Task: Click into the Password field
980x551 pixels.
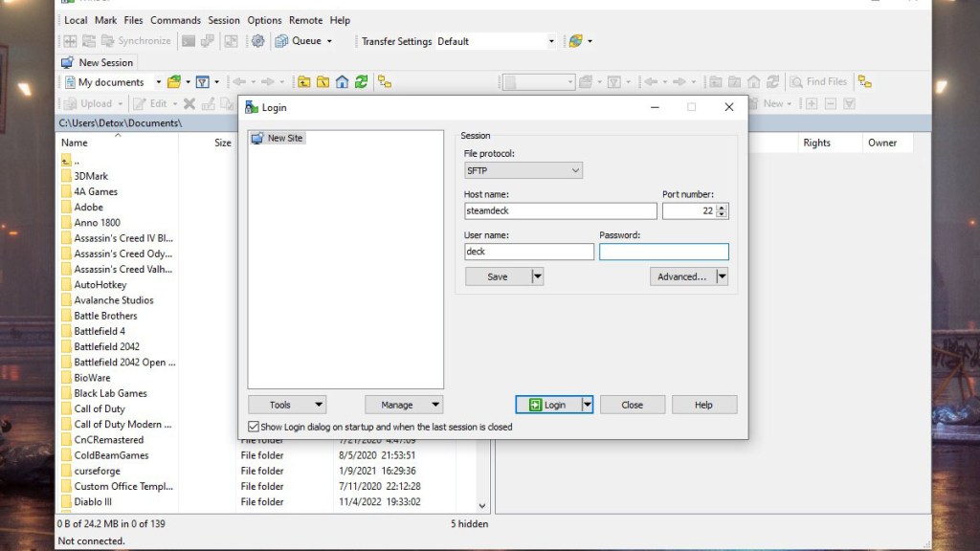Action: (663, 253)
